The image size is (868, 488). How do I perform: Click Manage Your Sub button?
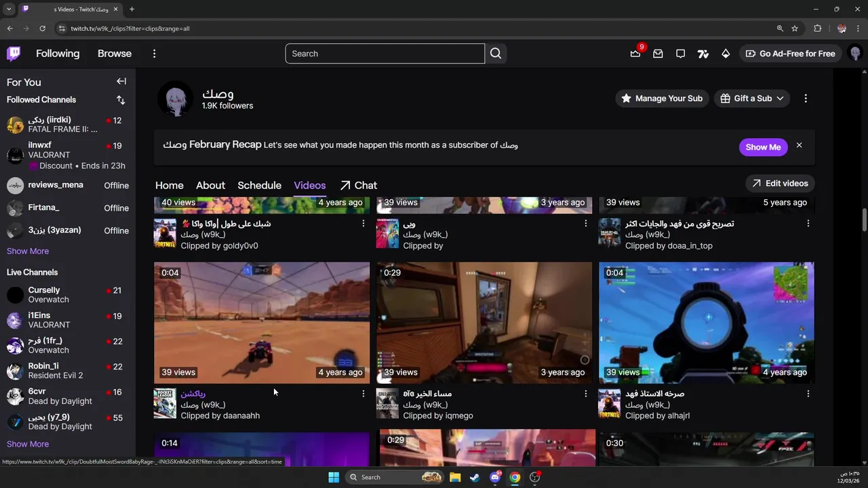662,98
